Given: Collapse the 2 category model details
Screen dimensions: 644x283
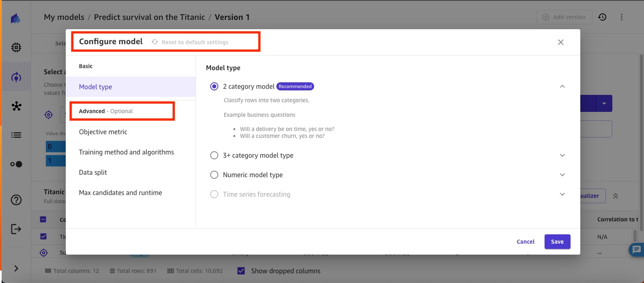Looking at the screenshot, I should click(562, 86).
